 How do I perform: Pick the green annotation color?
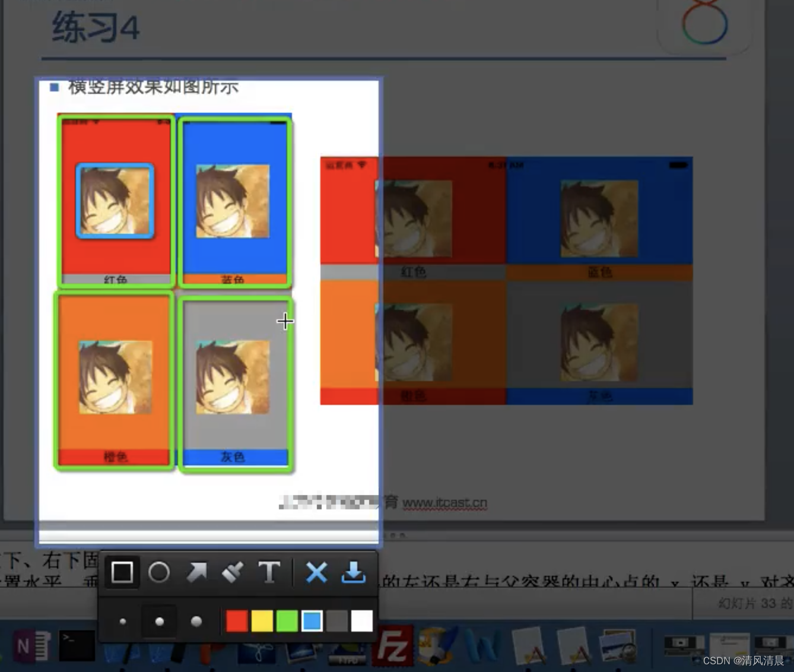pos(287,622)
